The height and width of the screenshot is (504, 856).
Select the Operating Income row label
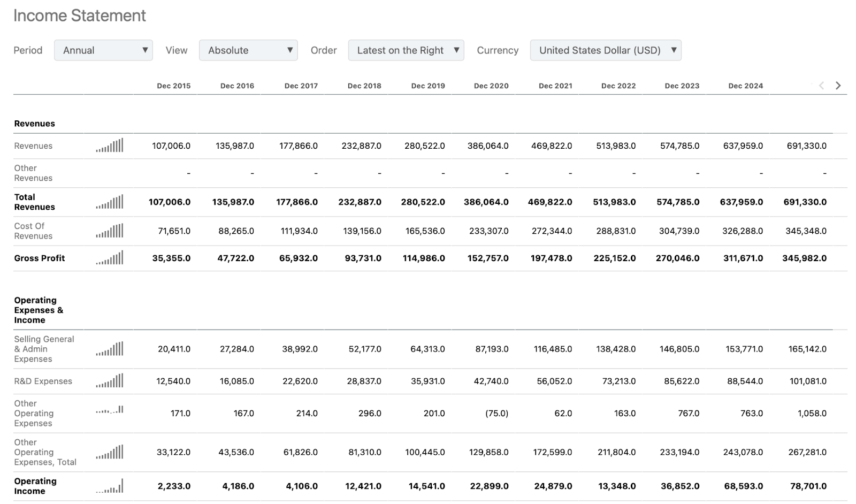[x=35, y=486]
